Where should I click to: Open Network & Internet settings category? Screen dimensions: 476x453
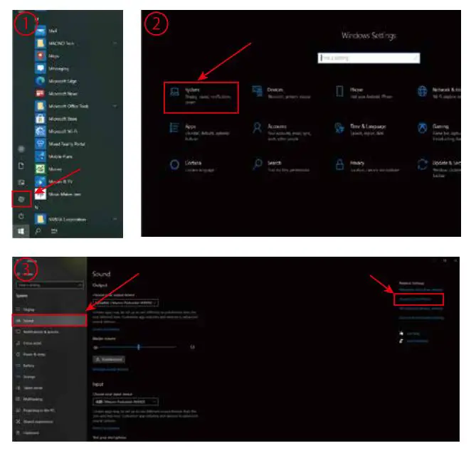[x=439, y=93]
